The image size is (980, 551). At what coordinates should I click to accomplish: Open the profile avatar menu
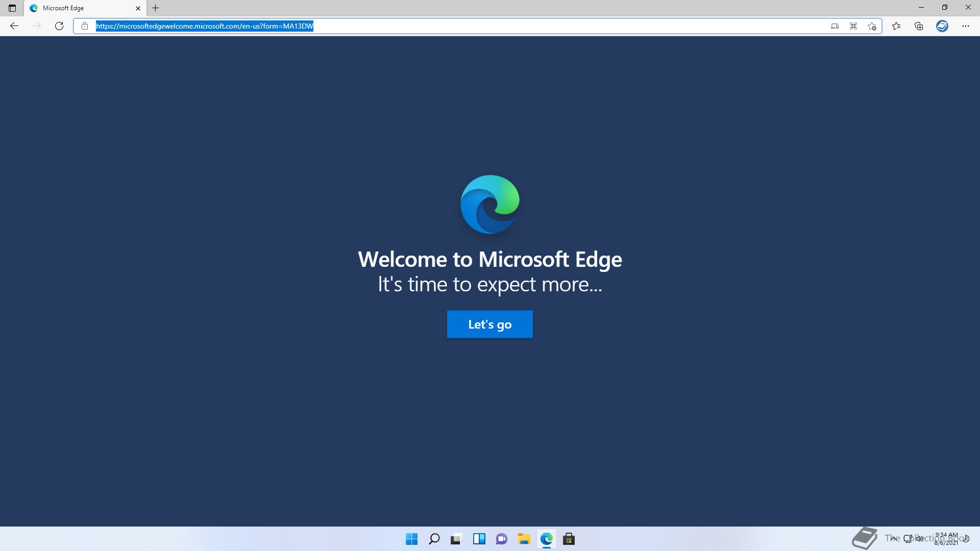tap(942, 26)
